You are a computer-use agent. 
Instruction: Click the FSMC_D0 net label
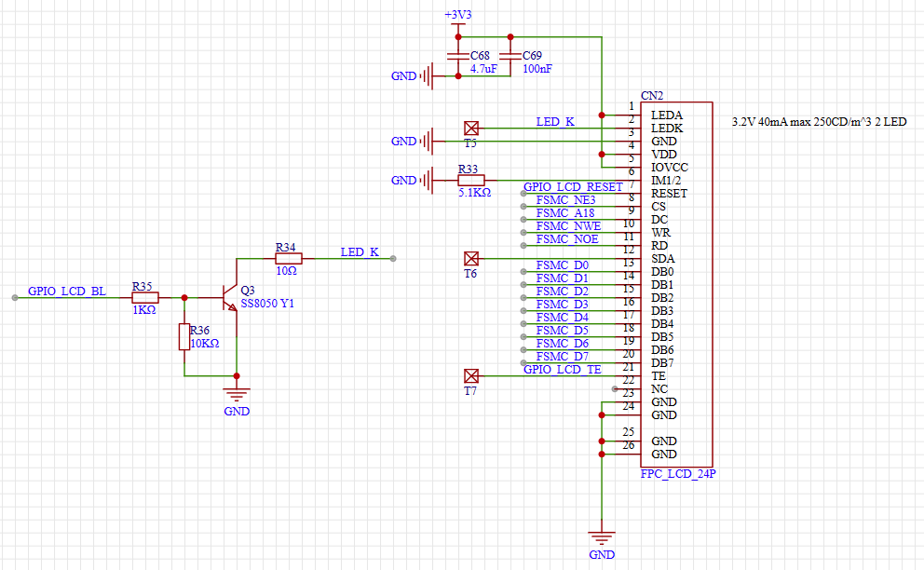563,265
